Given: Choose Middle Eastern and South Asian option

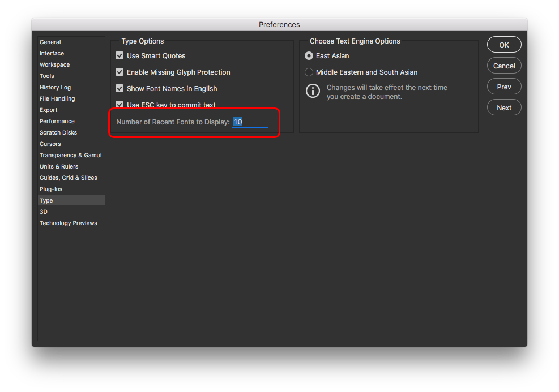Looking at the screenshot, I should [309, 72].
